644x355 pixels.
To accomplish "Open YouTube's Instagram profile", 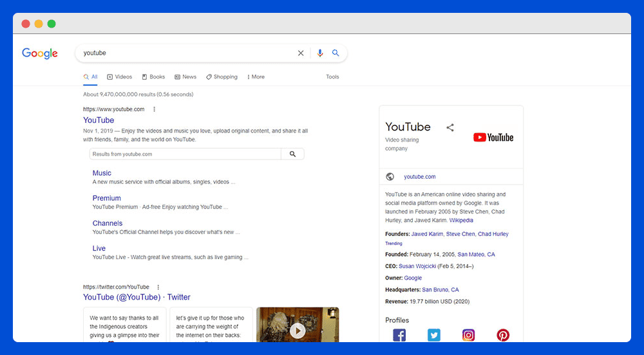I will pos(468,335).
